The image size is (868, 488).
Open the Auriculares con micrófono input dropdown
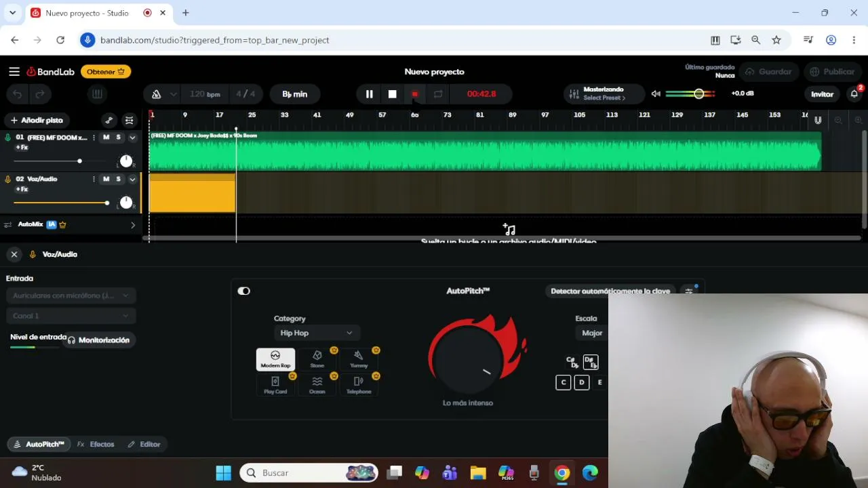pos(71,296)
